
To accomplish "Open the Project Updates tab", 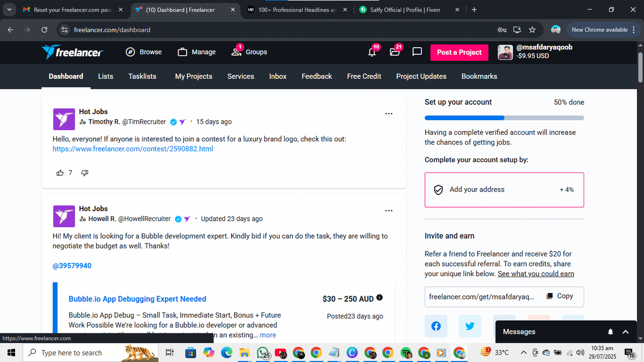I will pos(421,76).
